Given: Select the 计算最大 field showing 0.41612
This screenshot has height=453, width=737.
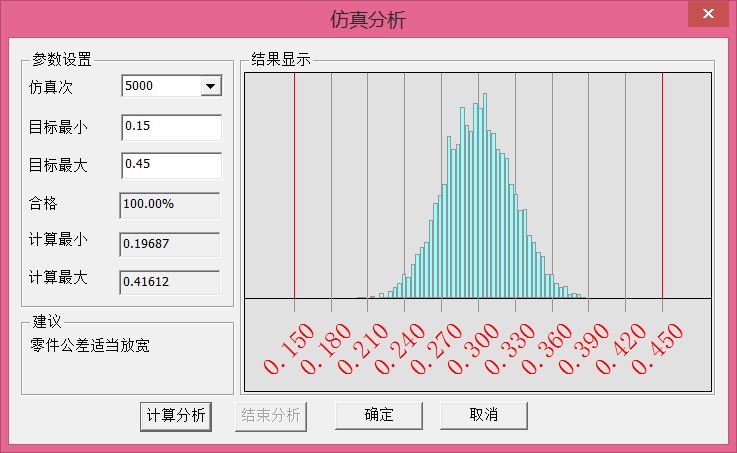Looking at the screenshot, I should 169,282.
